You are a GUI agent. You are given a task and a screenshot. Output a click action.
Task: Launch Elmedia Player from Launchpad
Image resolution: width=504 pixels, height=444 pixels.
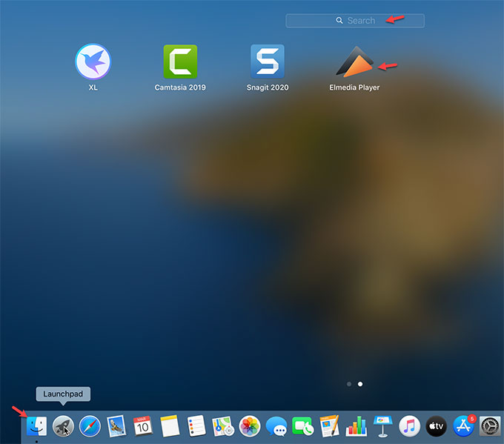pos(354,62)
